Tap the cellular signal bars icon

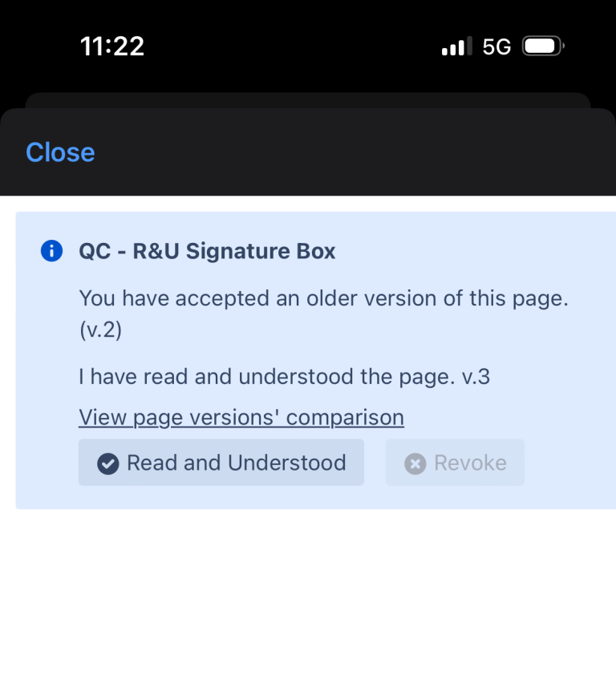[456, 47]
